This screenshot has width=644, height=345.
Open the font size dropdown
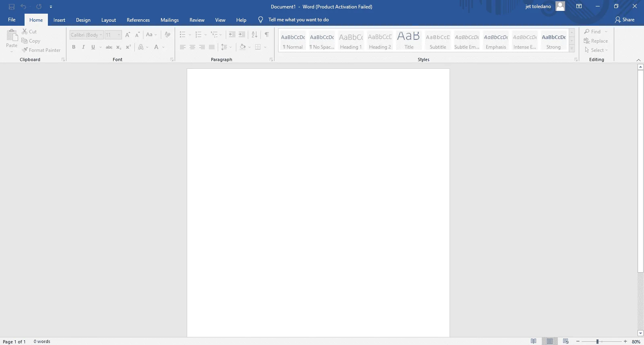(x=119, y=35)
